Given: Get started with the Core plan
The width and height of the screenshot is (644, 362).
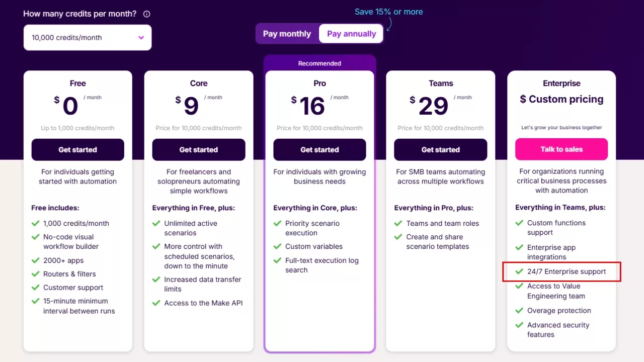Looking at the screenshot, I should coord(199,150).
